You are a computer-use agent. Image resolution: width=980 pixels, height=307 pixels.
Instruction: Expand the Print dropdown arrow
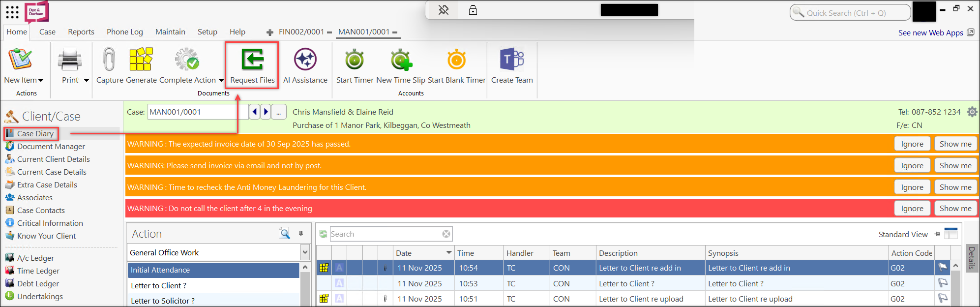87,80
